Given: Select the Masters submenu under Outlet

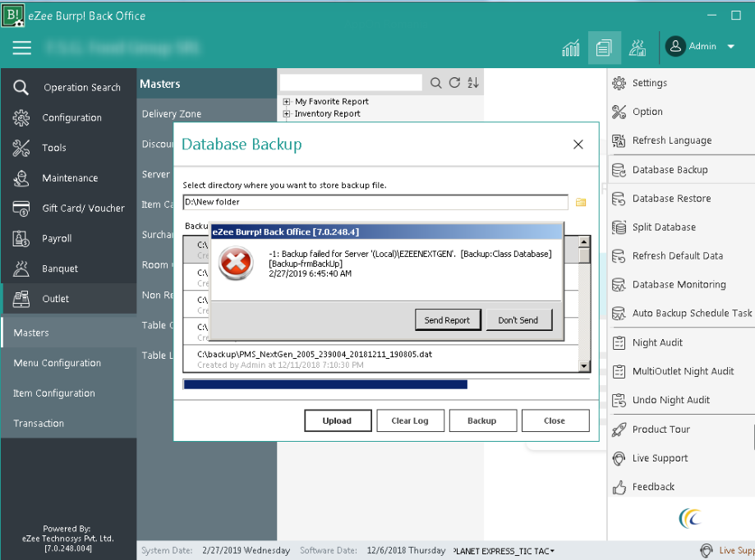Looking at the screenshot, I should pyautogui.click(x=69, y=333).
